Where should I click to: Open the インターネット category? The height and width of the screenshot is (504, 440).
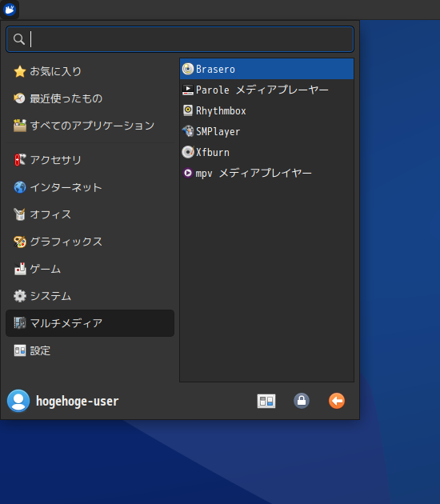90,187
